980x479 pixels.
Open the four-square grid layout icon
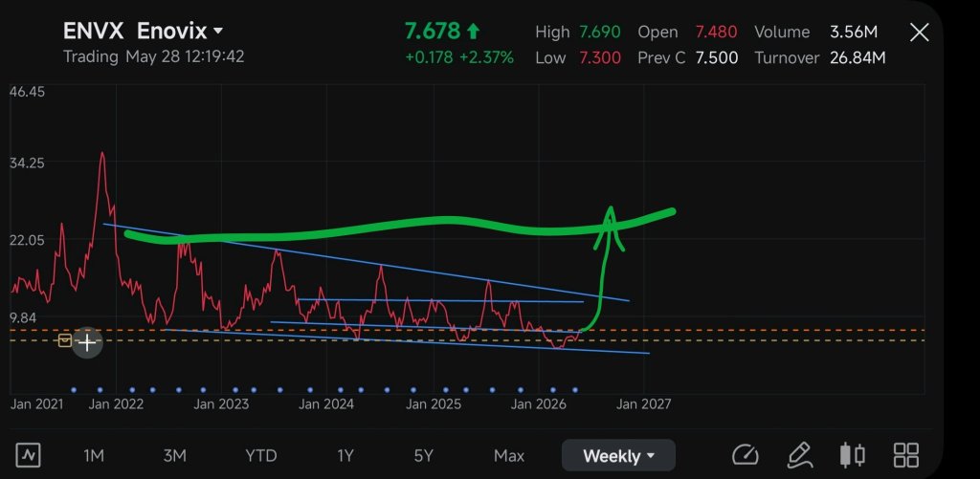point(905,455)
